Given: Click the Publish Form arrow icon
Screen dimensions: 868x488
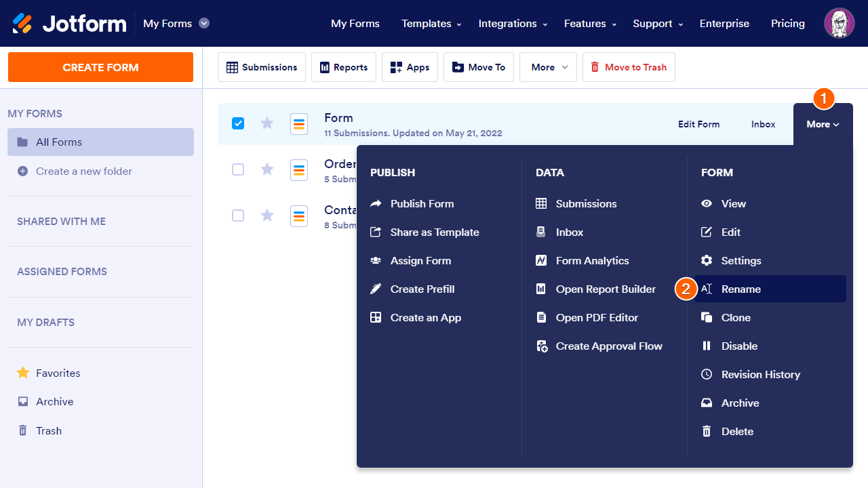Looking at the screenshot, I should 376,203.
